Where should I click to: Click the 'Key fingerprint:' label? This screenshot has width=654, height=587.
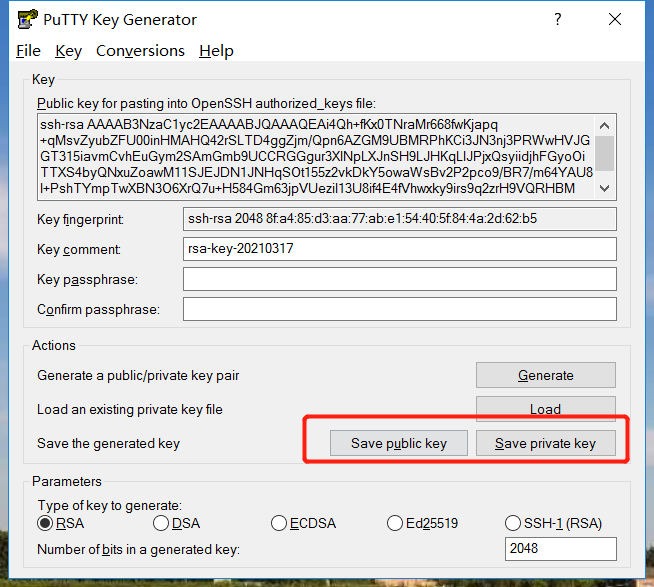(80, 219)
